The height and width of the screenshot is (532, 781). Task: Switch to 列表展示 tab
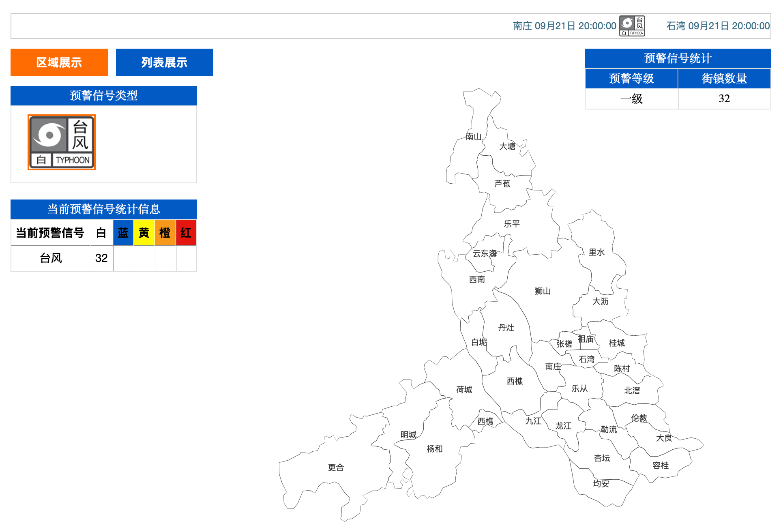coord(165,62)
